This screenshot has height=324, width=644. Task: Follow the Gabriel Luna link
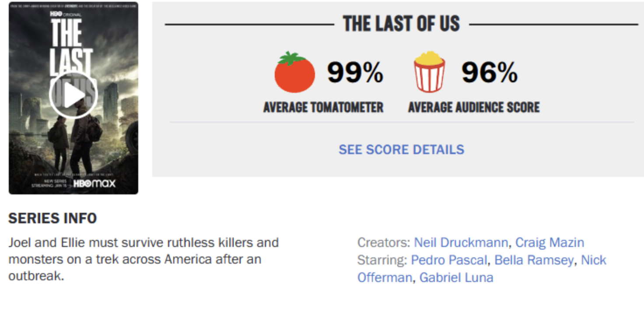[456, 278]
